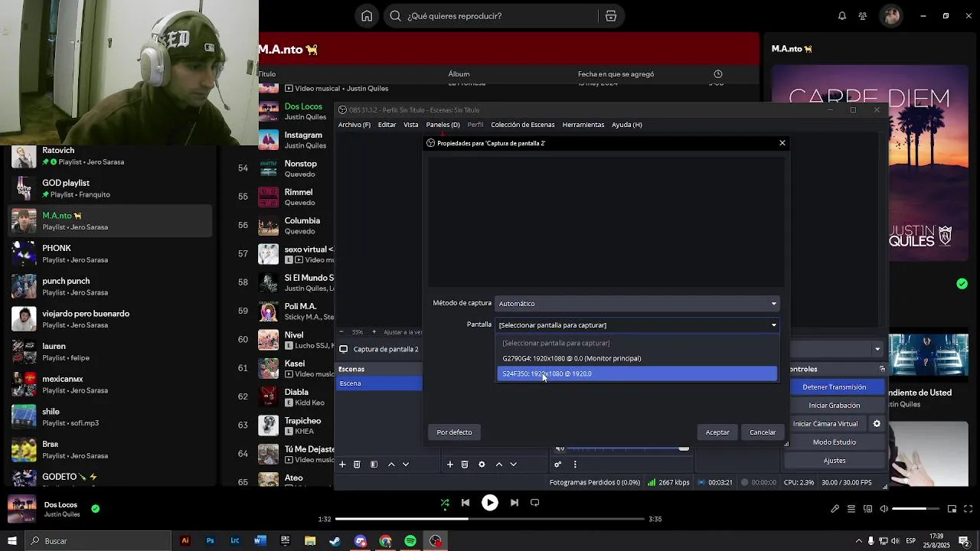The height and width of the screenshot is (551, 980).
Task: Select G2790G4 Monitor principal option
Action: click(637, 358)
